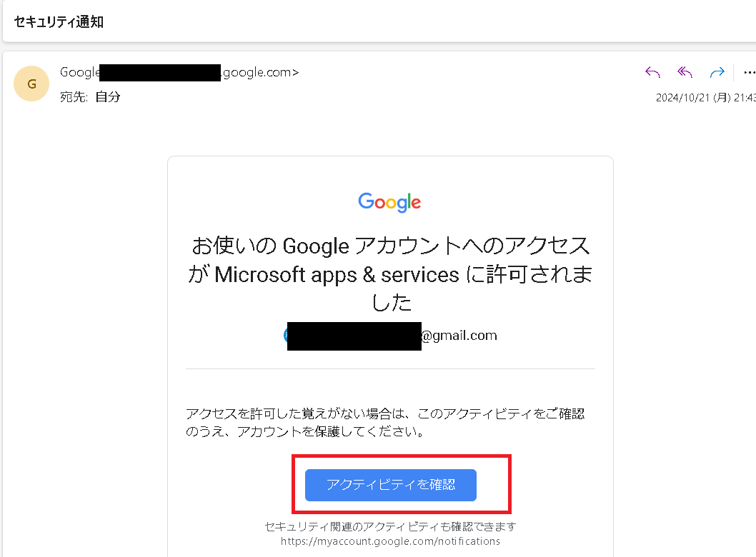This screenshot has width=756, height=557.
Task: Click the セキュリティ通知 subject heading
Action: point(59,22)
